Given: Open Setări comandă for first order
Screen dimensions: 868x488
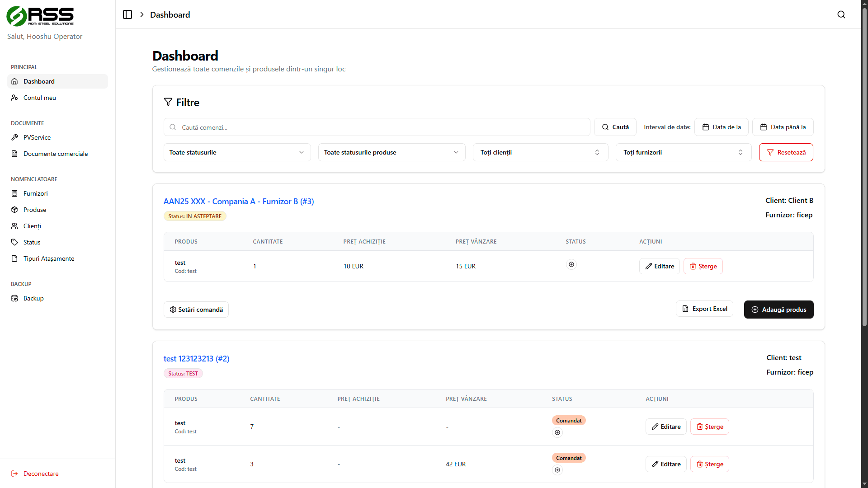Looking at the screenshot, I should 196,310.
